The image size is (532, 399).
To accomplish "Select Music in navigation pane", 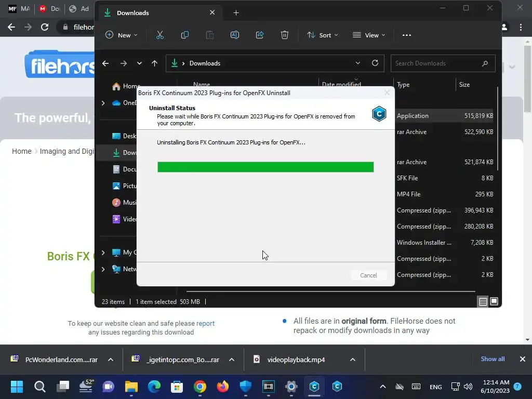I will click(125, 203).
